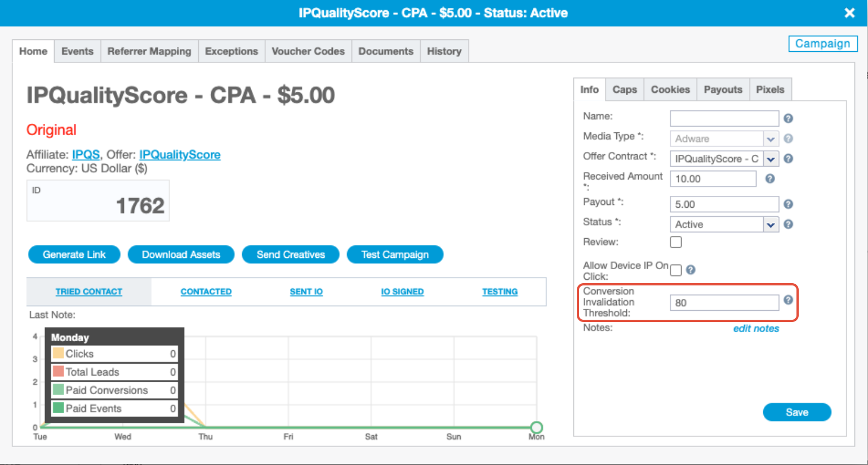This screenshot has height=465, width=868.
Task: Open the Payouts tab
Action: click(x=723, y=90)
